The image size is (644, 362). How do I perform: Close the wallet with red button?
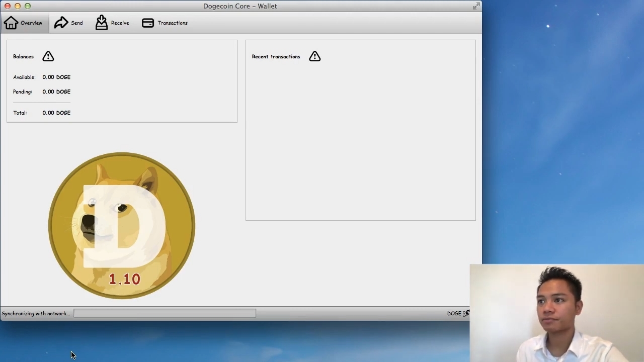point(8,6)
